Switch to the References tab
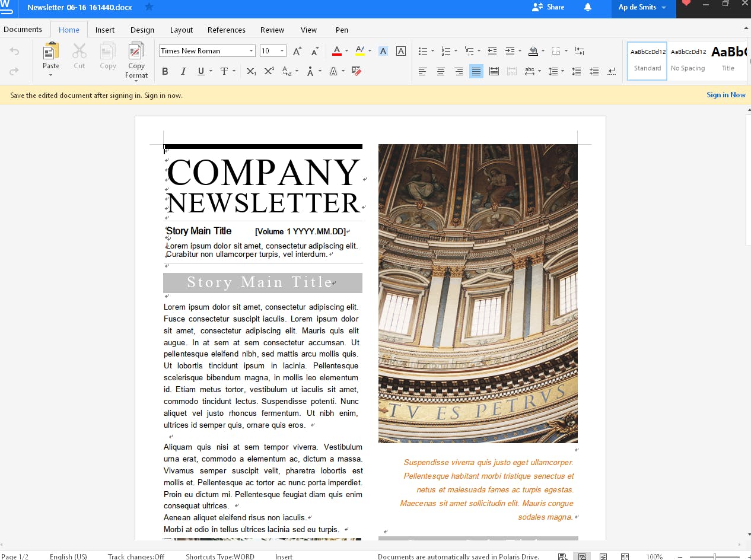The image size is (751, 560). pos(227,30)
